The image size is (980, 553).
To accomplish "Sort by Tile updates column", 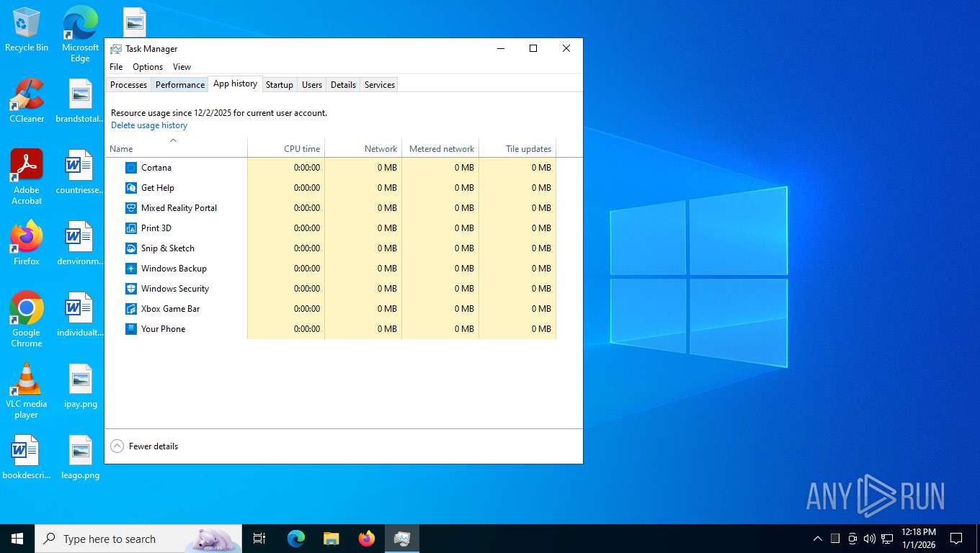I will (x=518, y=148).
